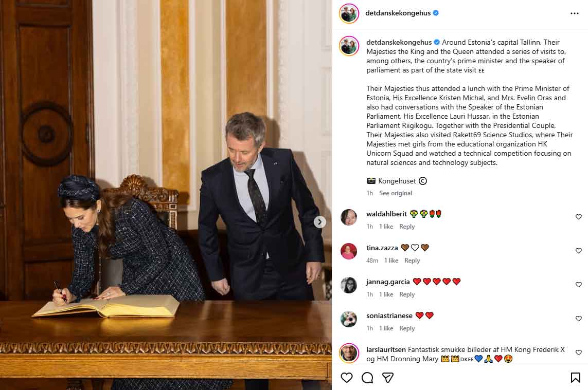Click See original translation link

click(396, 193)
